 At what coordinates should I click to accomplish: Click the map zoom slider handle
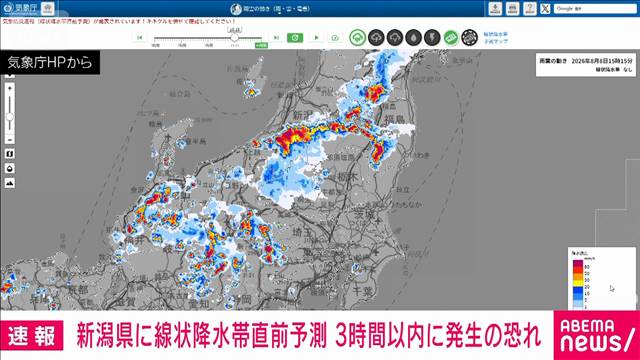[x=10, y=117]
